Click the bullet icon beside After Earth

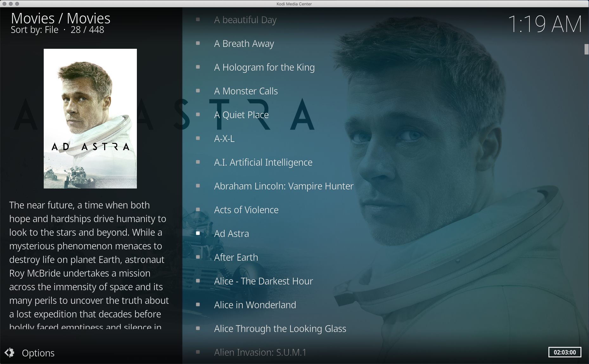click(x=198, y=257)
